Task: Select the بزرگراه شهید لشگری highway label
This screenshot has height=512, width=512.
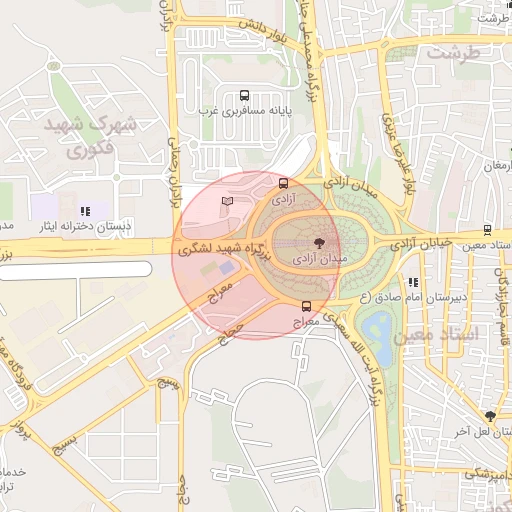Action: (225, 252)
